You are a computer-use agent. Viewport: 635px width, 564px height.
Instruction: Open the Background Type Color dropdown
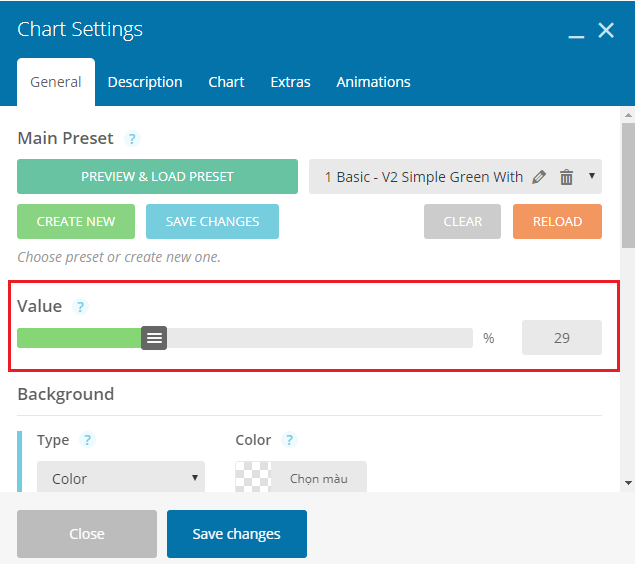pyautogui.click(x=121, y=478)
